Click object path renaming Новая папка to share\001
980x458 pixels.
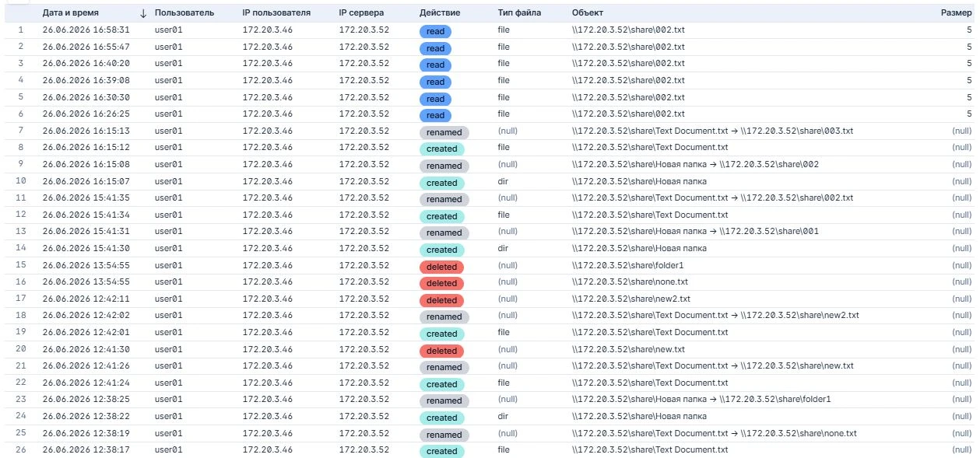pos(695,232)
